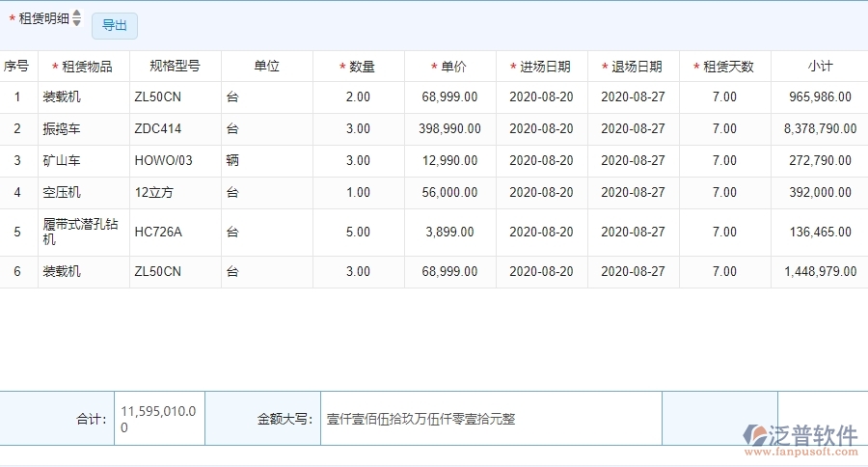
Task: Click the 进场日期 column header
Action: tap(541, 67)
